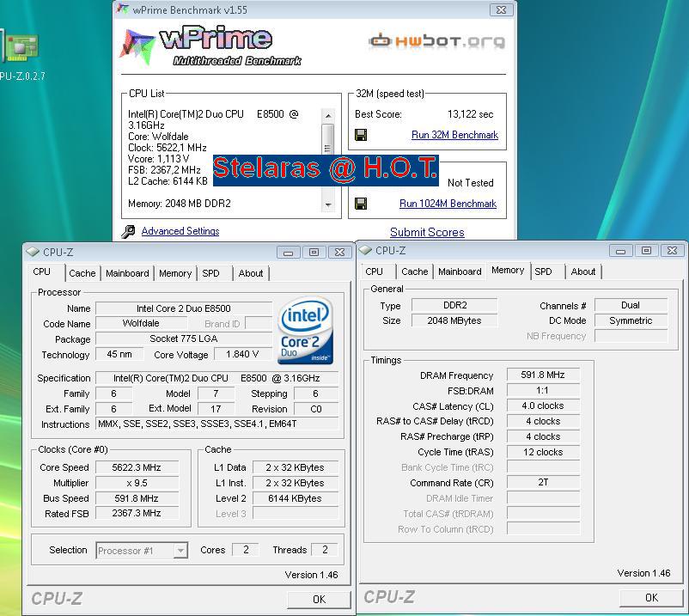Click the HWBOT.org logo
689x616 pixels.
point(436,41)
